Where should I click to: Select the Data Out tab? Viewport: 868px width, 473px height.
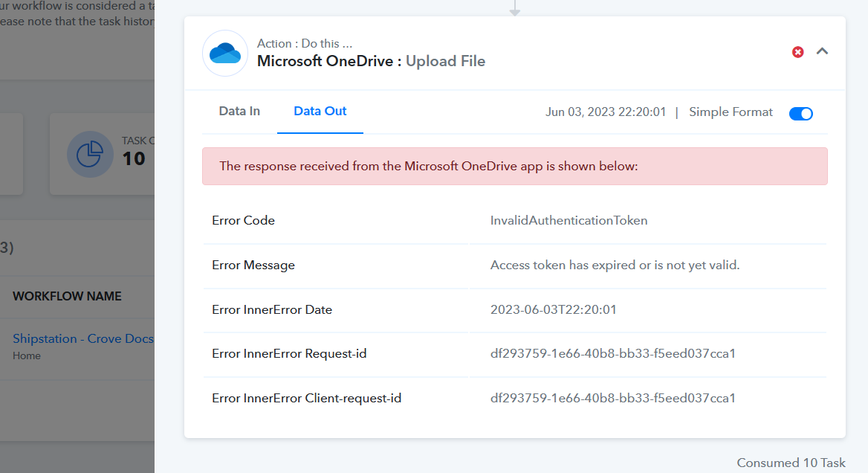(x=320, y=112)
